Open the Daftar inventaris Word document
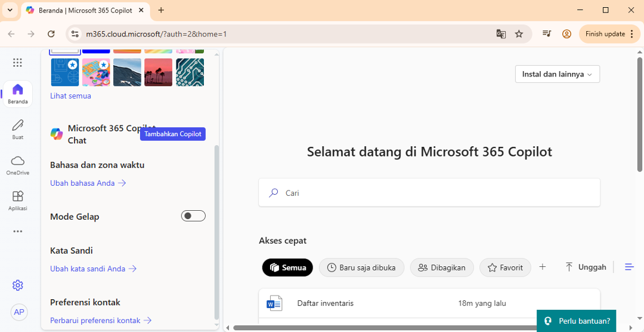 pos(326,303)
